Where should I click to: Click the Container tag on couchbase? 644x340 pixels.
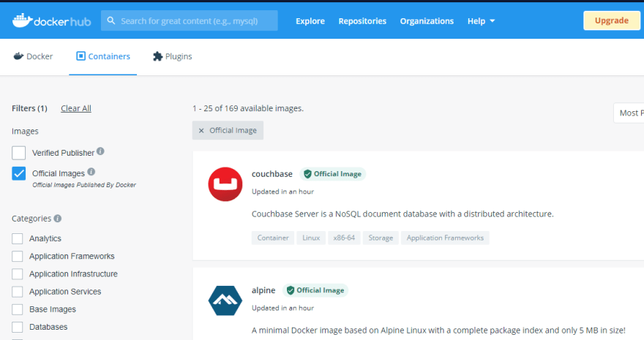point(273,238)
